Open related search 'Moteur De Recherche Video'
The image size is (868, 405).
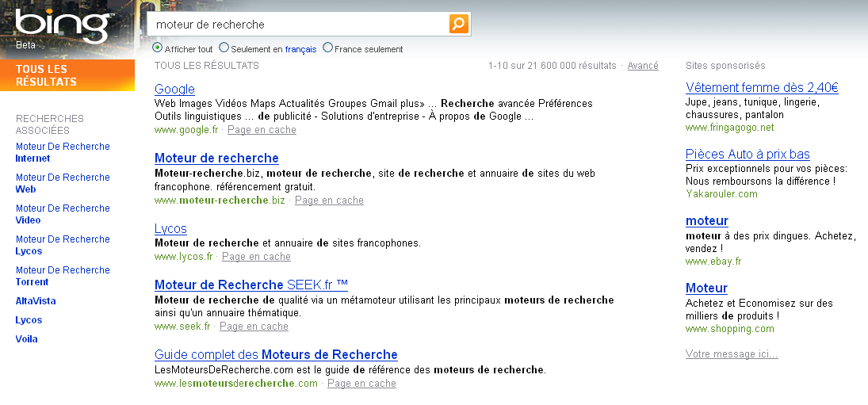pyautogui.click(x=63, y=214)
